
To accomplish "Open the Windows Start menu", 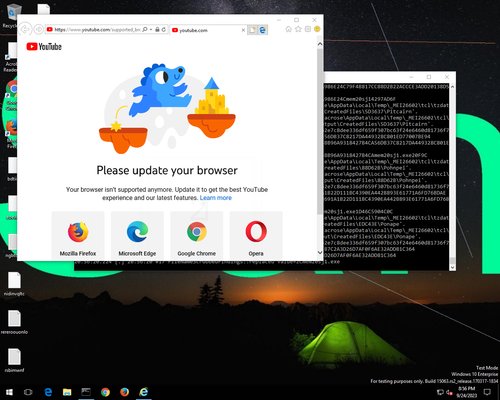I will pyautogui.click(x=9, y=392).
